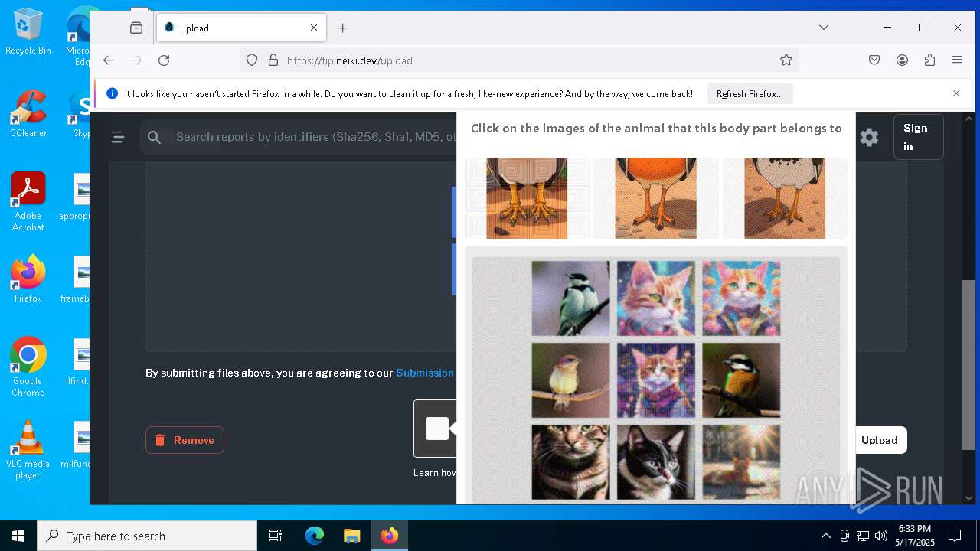Switch to Firefox taskbar button
This screenshot has width=980, height=551.
389,536
